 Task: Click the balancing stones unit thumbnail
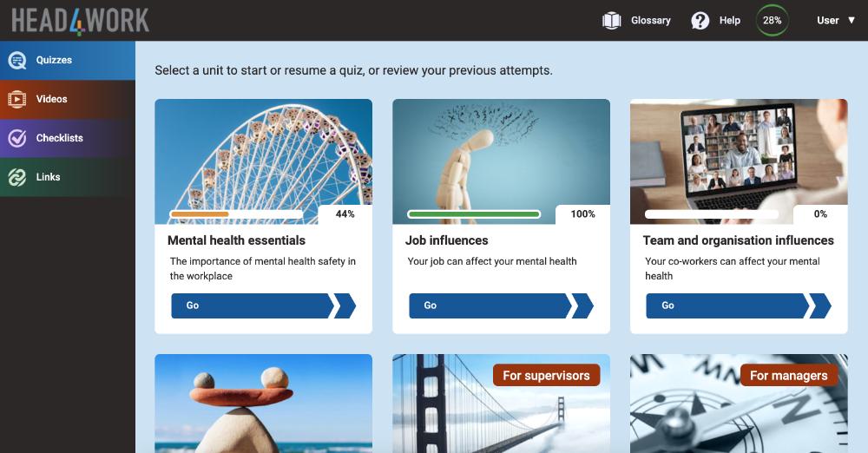pos(264,404)
